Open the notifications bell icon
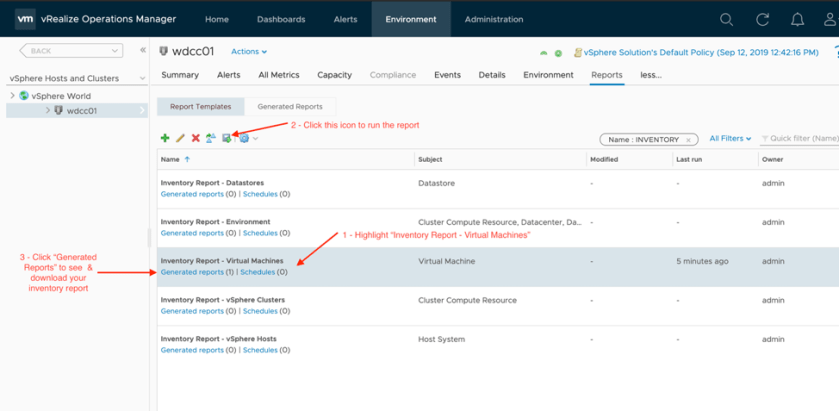Screen dimensions: 839x411 coord(797,19)
